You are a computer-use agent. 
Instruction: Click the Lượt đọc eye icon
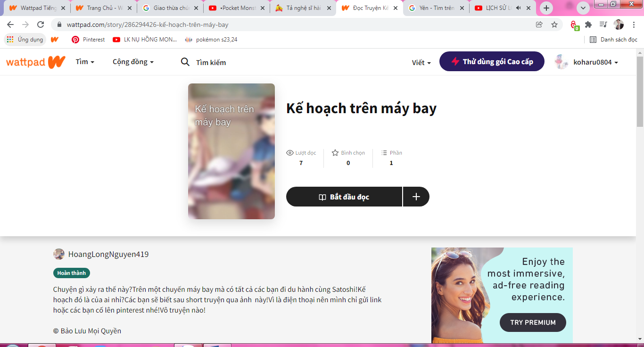pyautogui.click(x=290, y=153)
